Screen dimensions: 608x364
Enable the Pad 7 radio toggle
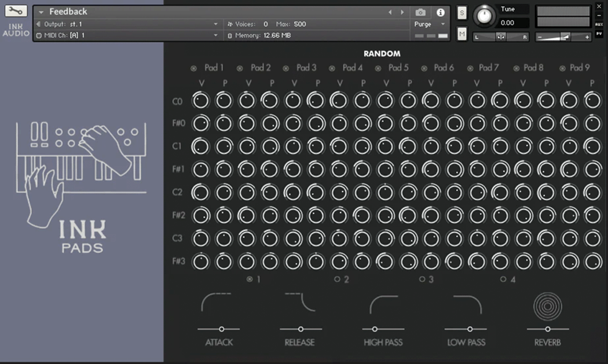pos(470,69)
